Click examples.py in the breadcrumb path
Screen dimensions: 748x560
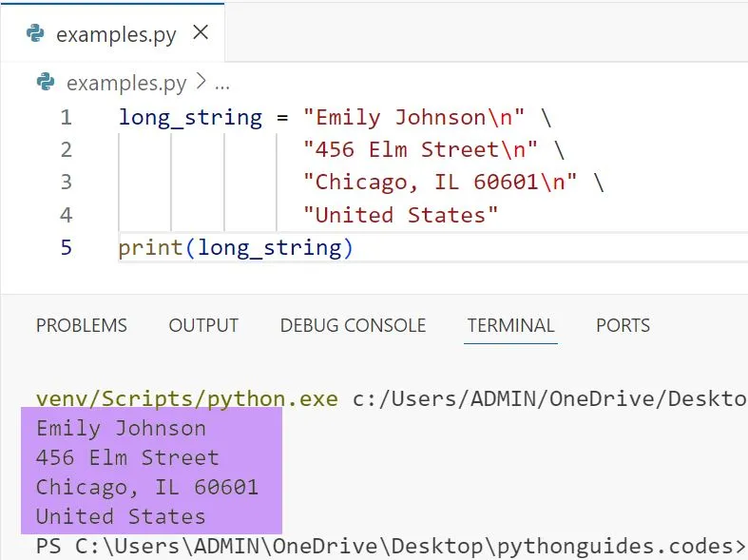pos(126,84)
